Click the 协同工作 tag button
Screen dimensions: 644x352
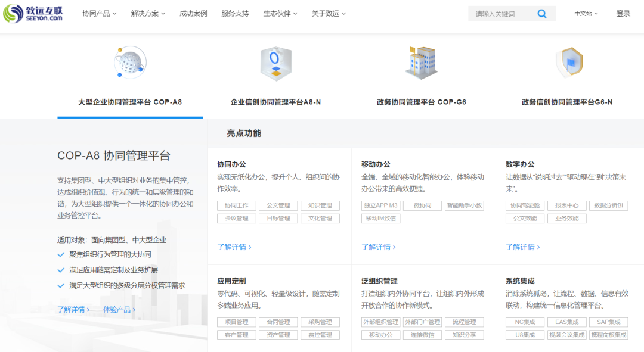(x=237, y=205)
